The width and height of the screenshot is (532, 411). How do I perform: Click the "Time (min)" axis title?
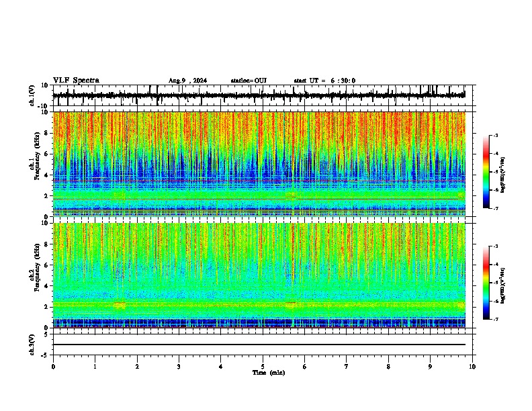pyautogui.click(x=269, y=373)
